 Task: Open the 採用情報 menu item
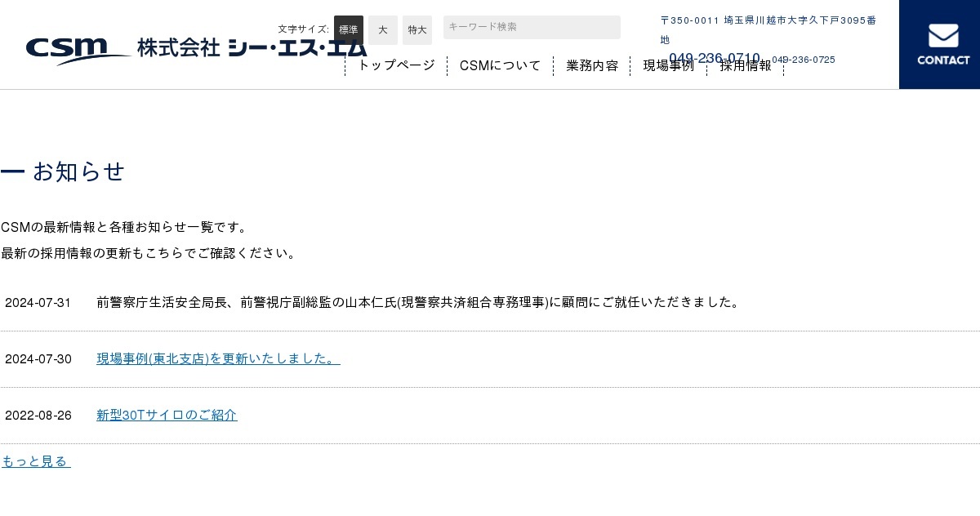pyautogui.click(x=746, y=66)
